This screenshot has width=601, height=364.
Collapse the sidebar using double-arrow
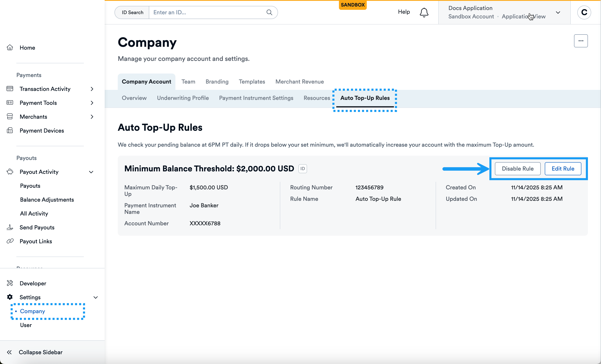[x=9, y=352]
